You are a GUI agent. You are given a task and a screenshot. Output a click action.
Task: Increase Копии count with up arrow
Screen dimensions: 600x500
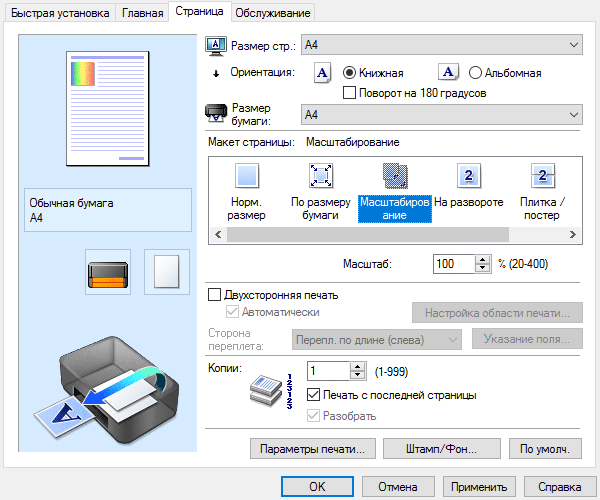coord(358,366)
